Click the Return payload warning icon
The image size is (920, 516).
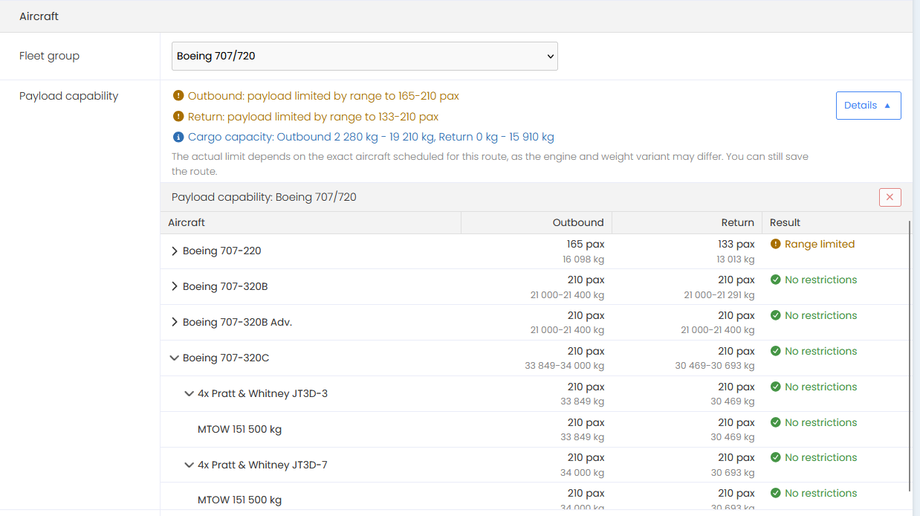tap(178, 116)
